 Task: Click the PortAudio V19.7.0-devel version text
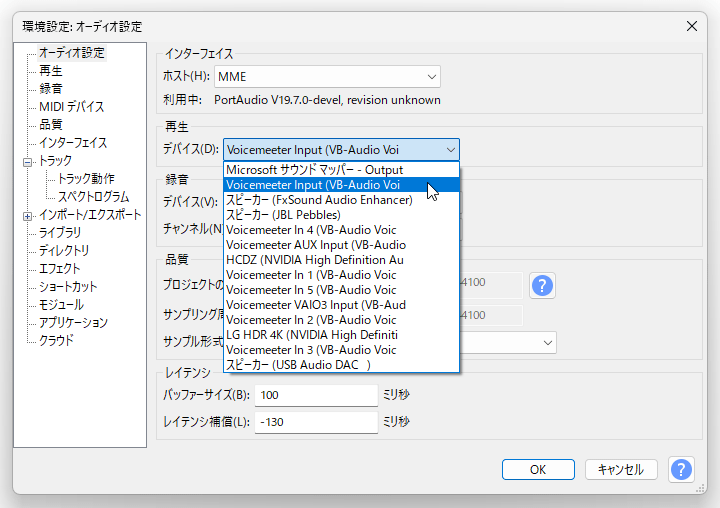(x=327, y=100)
